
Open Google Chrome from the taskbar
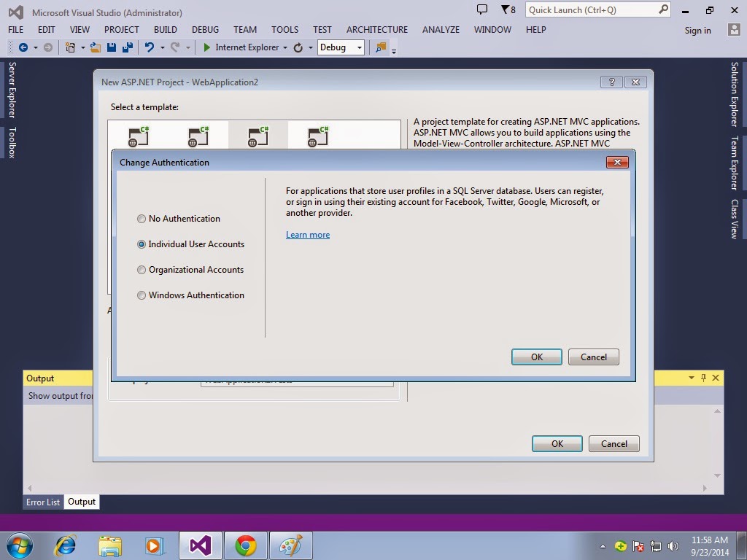[x=245, y=545]
